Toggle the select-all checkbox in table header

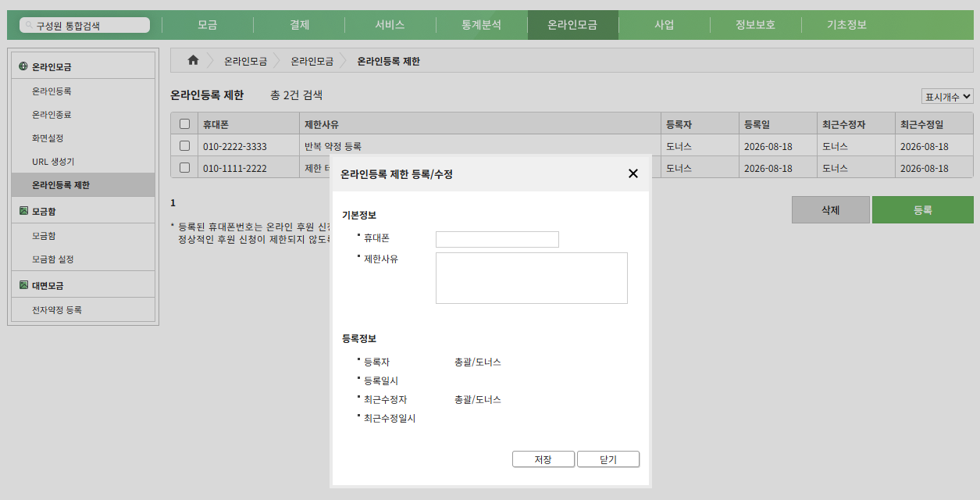(x=184, y=123)
